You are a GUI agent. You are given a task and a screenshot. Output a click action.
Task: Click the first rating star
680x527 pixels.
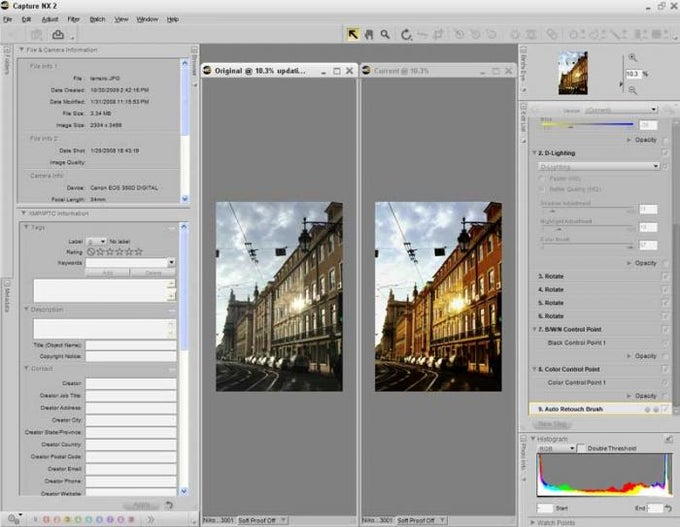[100, 252]
